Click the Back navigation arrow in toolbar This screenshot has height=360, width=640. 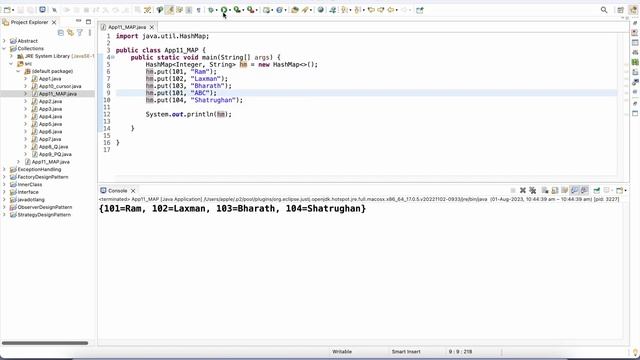coord(391,10)
